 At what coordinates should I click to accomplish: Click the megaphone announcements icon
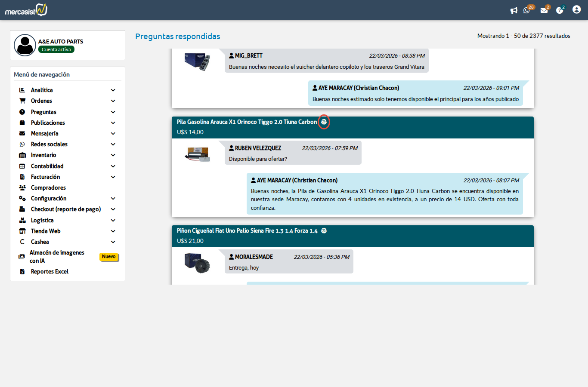(x=514, y=10)
